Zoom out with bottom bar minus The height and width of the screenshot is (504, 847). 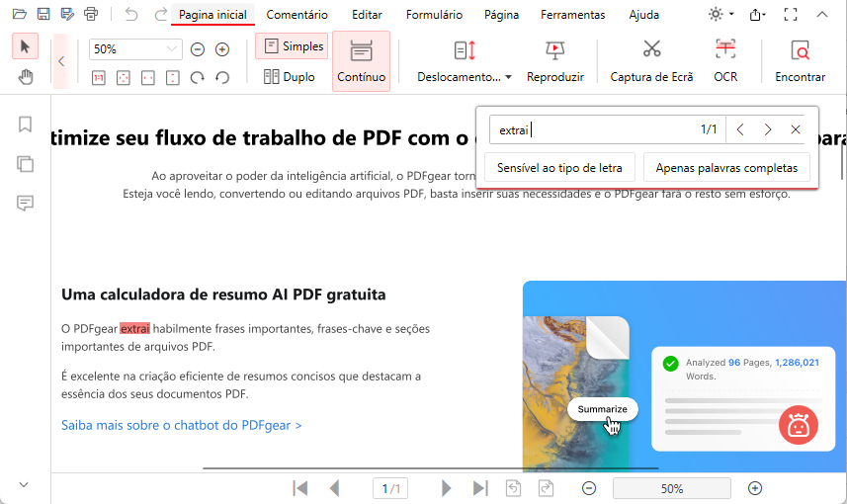click(589, 488)
